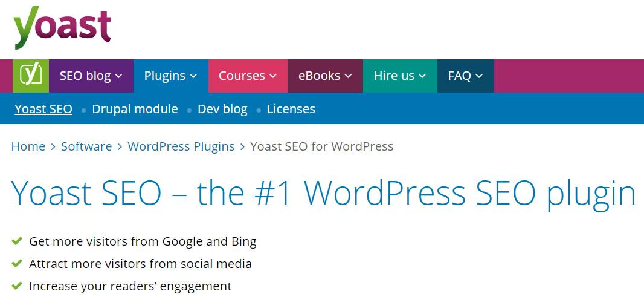Viewport: 644px width, 308px height.
Task: Open the Hire us menu
Action: pyautogui.click(x=400, y=76)
